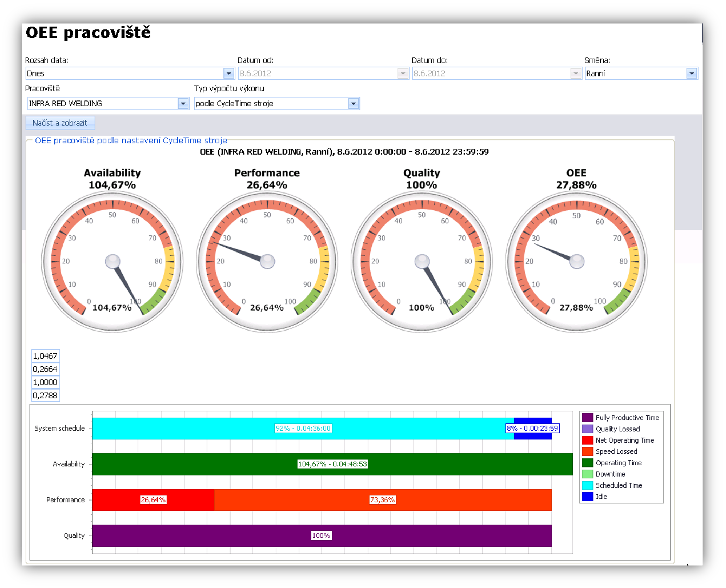Expand the Směna dropdown showing Ranní
Viewport: 726px width, 588px height.
tap(692, 73)
